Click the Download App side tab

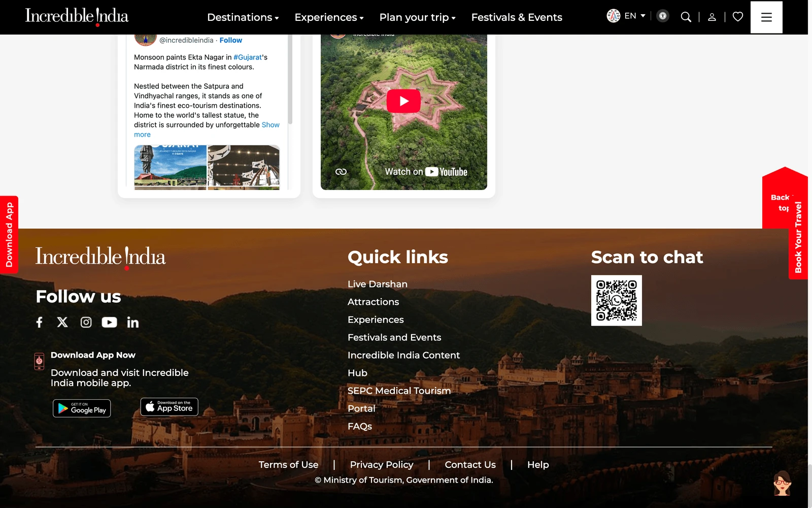[x=9, y=235]
